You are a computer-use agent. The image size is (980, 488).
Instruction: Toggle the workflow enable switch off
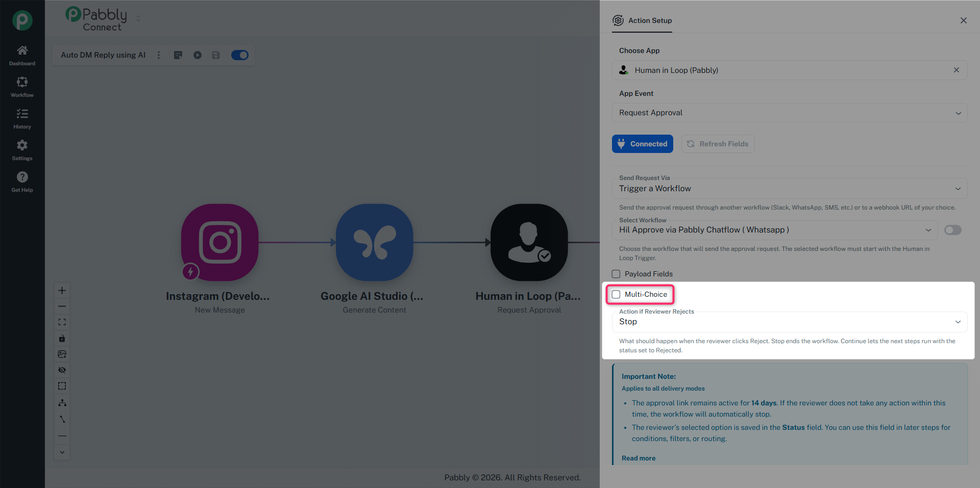[x=240, y=55]
